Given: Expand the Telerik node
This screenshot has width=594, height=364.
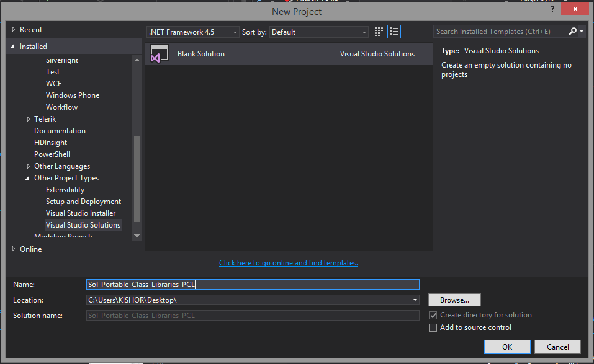Looking at the screenshot, I should [x=28, y=119].
